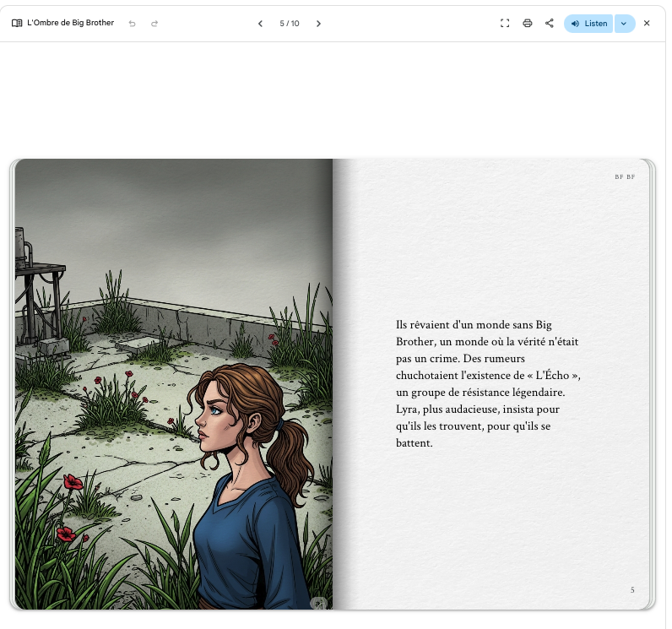This screenshot has width=672, height=629.
Task: Go to the previous page
Action: click(x=260, y=24)
